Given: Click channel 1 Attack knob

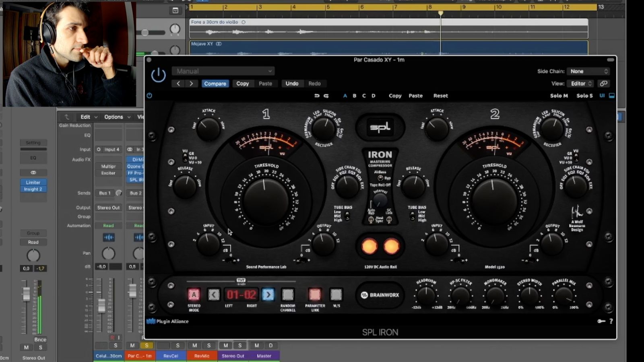Looking at the screenshot, I should 208,129.
